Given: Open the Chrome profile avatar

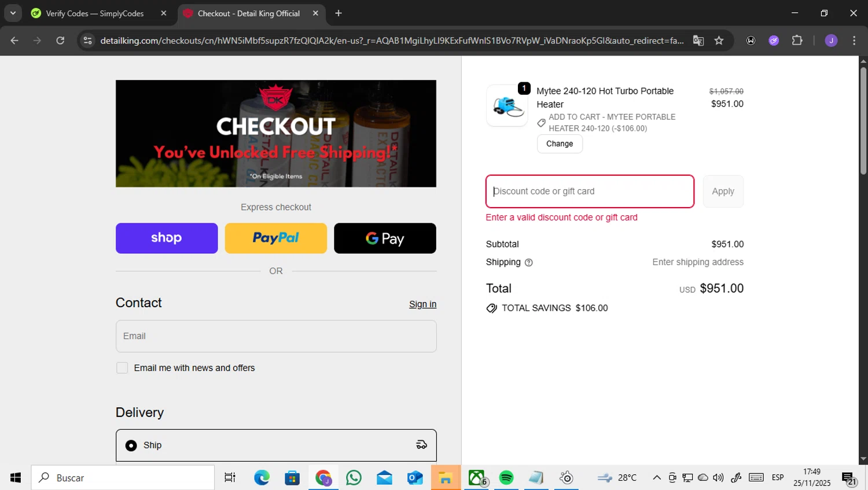Looking at the screenshot, I should (831, 40).
